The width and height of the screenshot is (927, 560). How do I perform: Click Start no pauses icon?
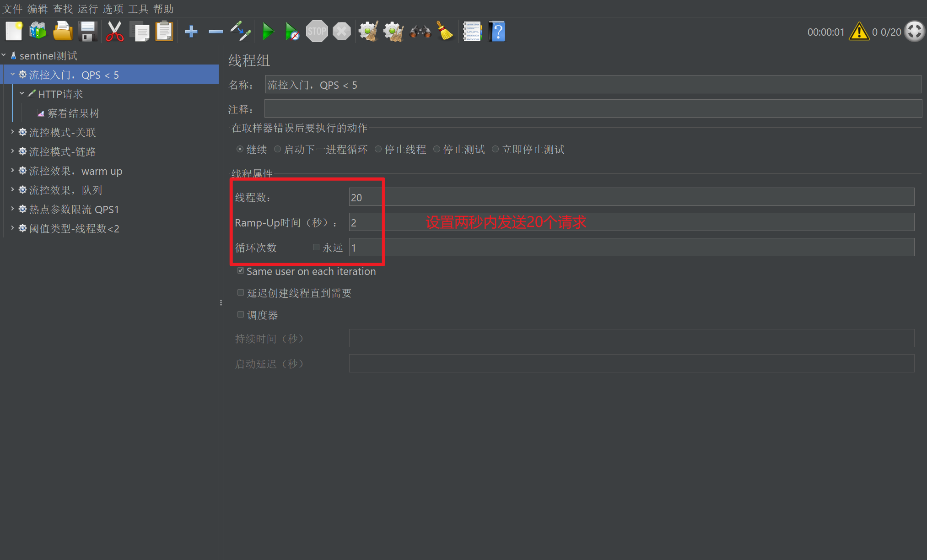tap(291, 32)
